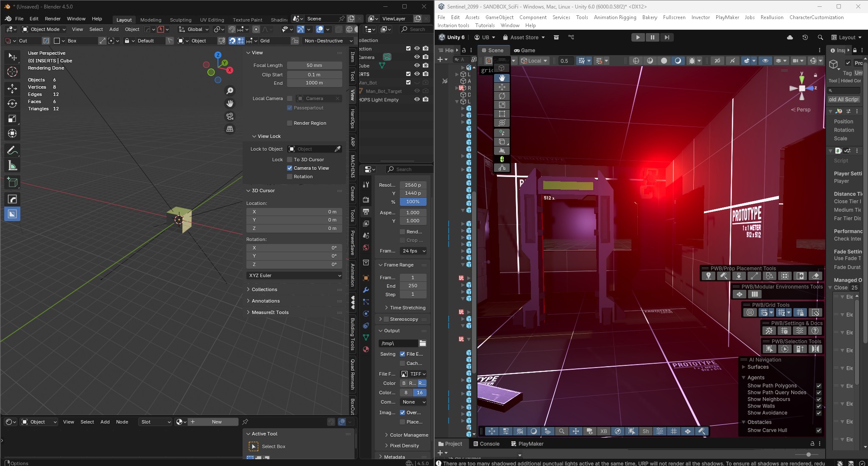Hide the Camera in Blender's outliner
The image size is (868, 466).
[416, 57]
